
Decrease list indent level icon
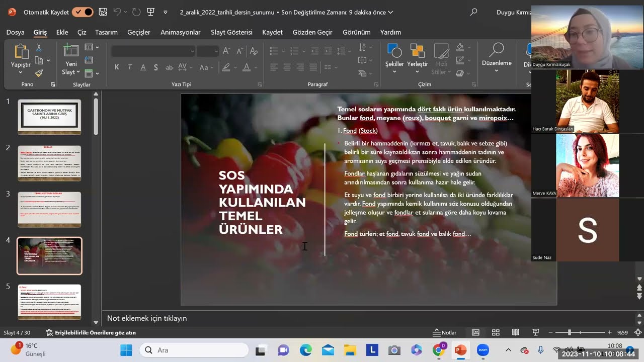tap(315, 51)
